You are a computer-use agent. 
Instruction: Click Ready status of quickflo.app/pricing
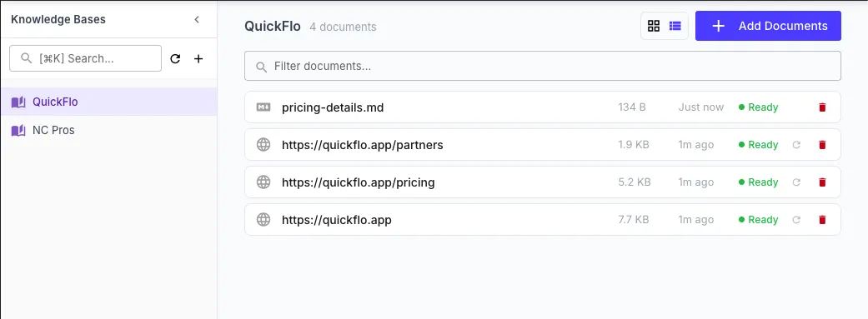coord(759,182)
